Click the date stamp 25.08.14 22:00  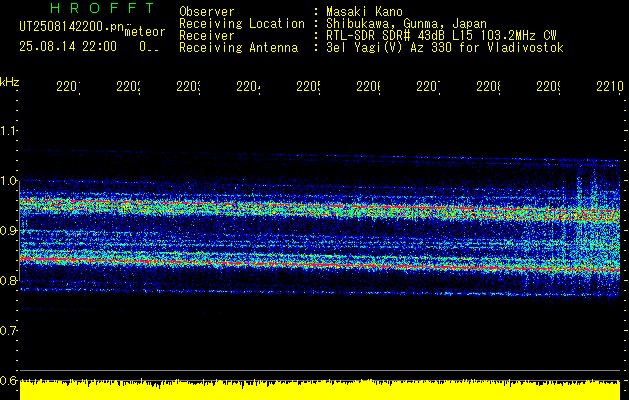(x=68, y=47)
